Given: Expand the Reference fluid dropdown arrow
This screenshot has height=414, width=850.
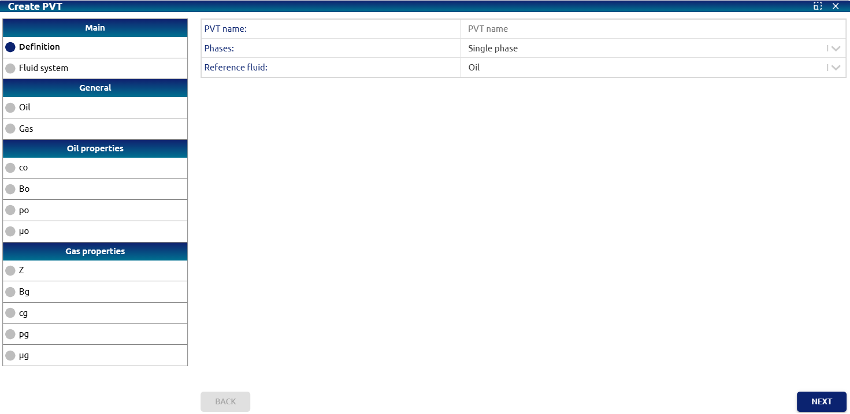Looking at the screenshot, I should (834, 68).
